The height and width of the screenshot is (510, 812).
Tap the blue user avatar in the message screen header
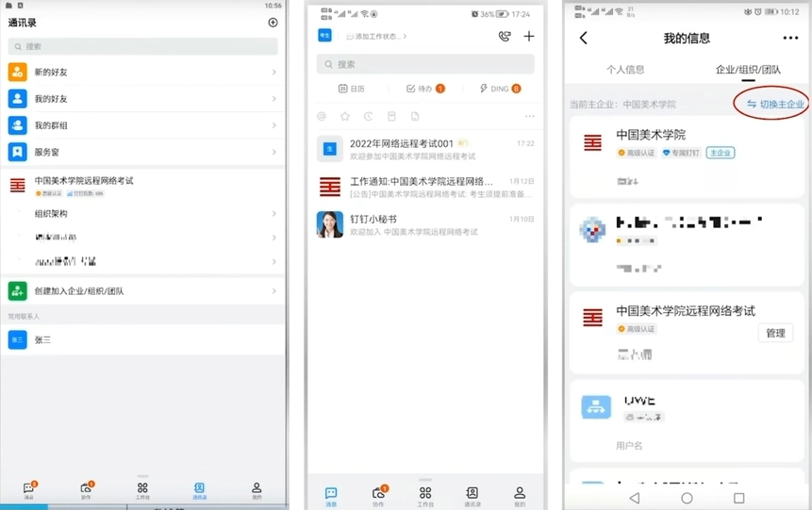[x=324, y=35]
